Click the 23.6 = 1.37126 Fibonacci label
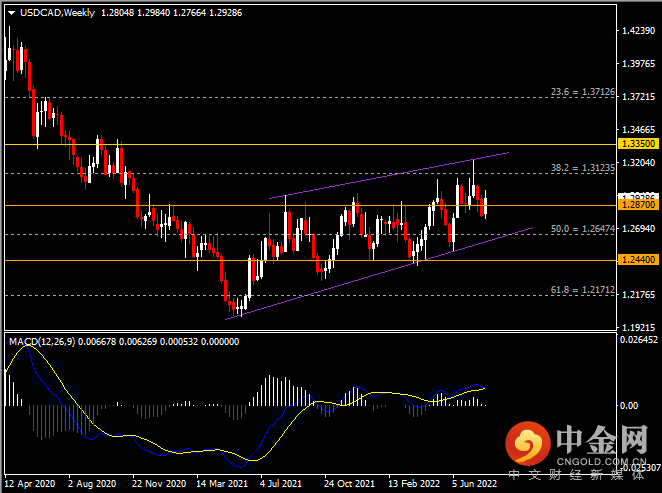The height and width of the screenshot is (493, 662). [x=583, y=92]
